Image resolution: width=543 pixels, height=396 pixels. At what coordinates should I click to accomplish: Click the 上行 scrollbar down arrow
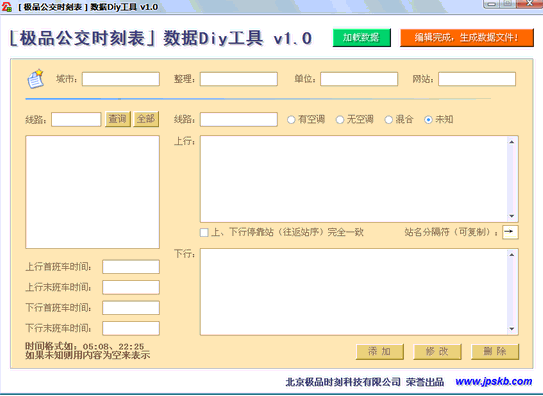[x=512, y=216]
